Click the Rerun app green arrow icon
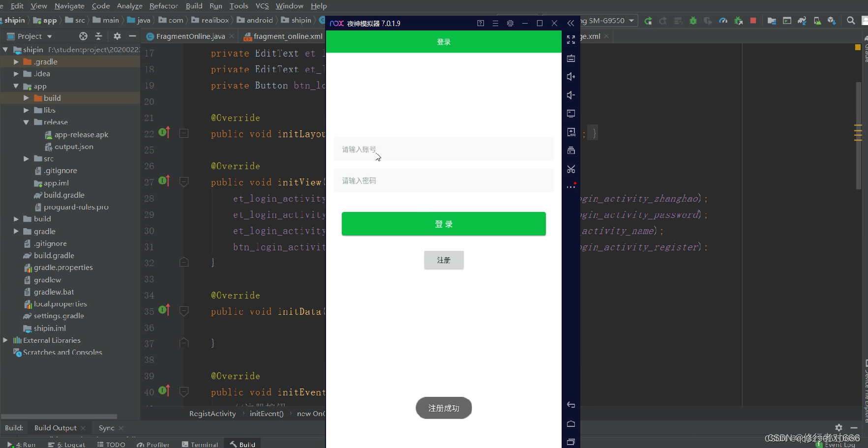 (648, 21)
